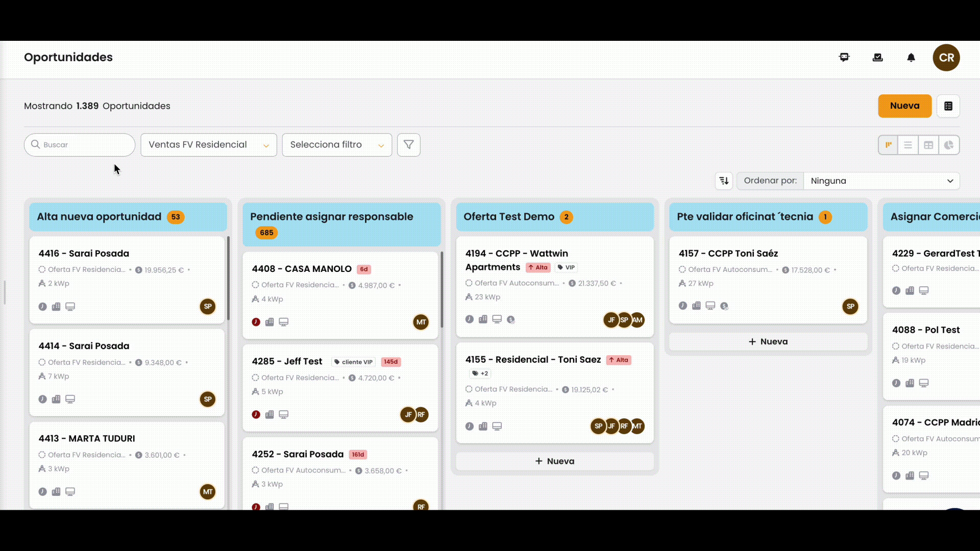The image size is (980, 551).
Task: Open the Selecciona filtro dropdown
Action: [337, 145]
